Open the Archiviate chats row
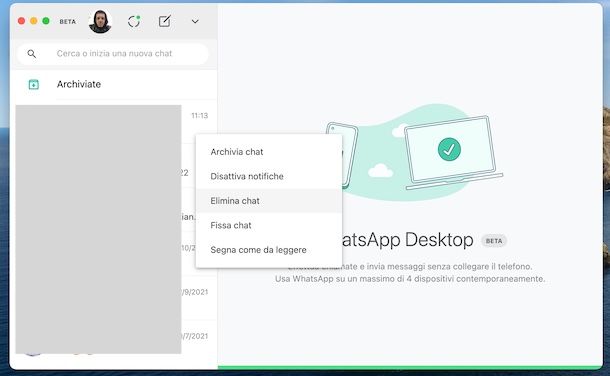The width and height of the screenshot is (610, 376). tap(114, 84)
